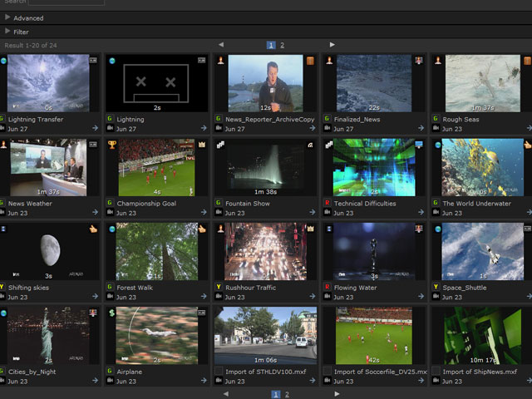Click the crown icon on Championship Goal
The width and height of the screenshot is (532, 399).
click(202, 145)
